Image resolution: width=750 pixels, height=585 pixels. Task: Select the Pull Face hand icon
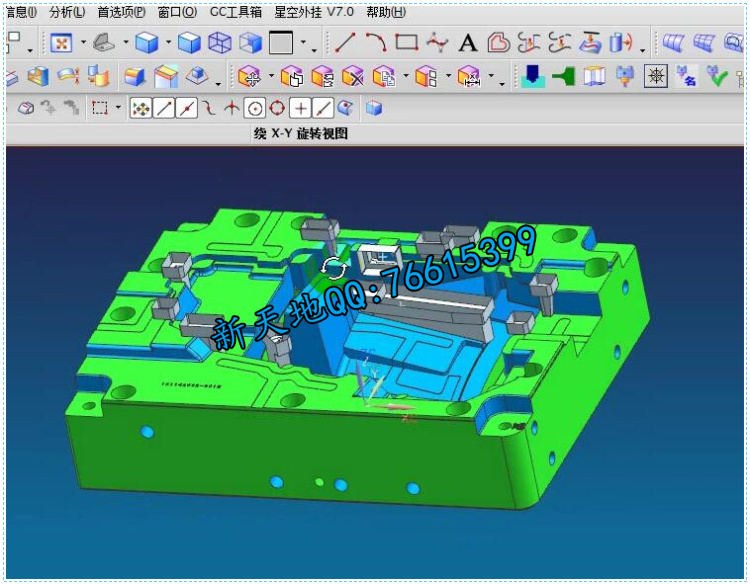[x=292, y=76]
